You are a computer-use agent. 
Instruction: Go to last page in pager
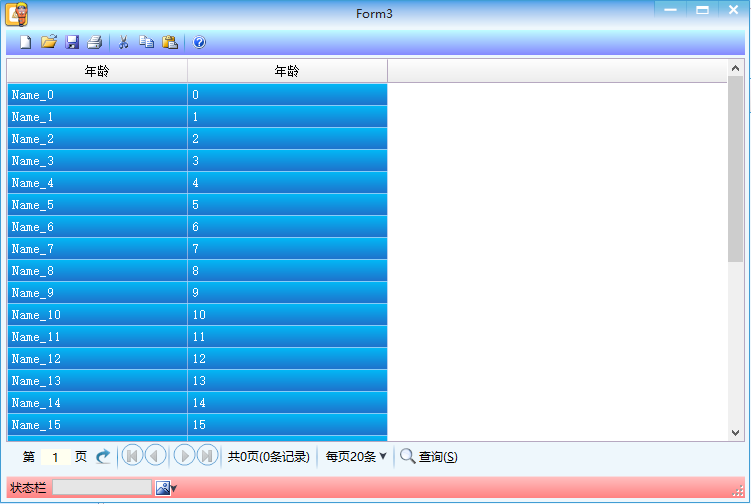207,456
